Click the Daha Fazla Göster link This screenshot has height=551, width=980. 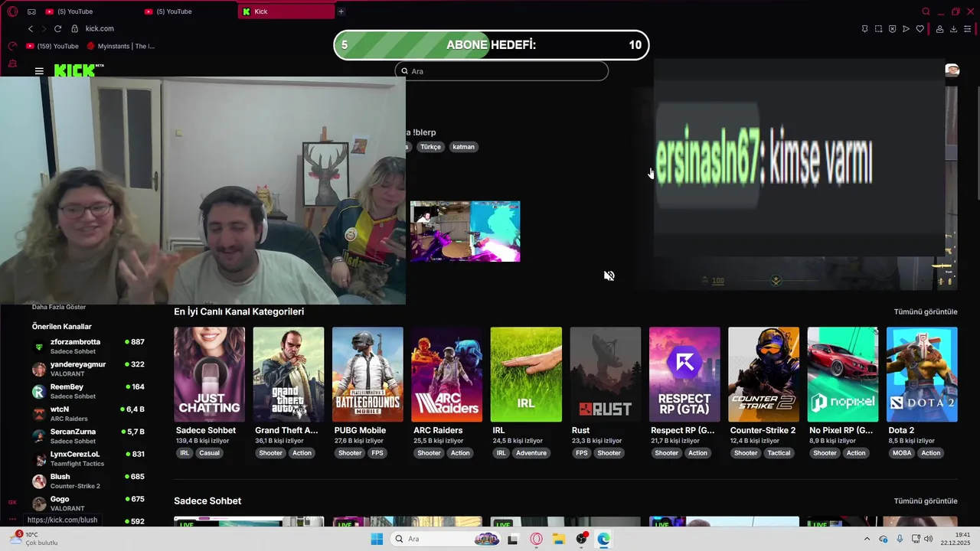click(x=59, y=307)
